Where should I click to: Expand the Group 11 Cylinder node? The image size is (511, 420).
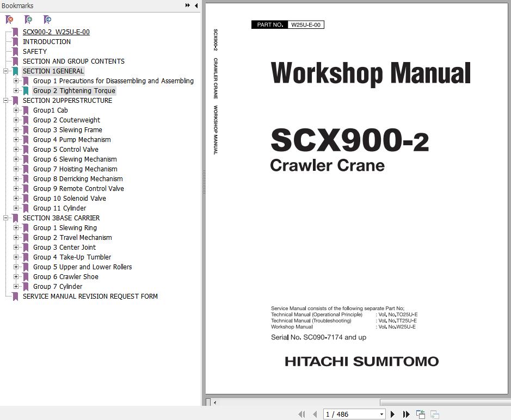click(x=16, y=208)
